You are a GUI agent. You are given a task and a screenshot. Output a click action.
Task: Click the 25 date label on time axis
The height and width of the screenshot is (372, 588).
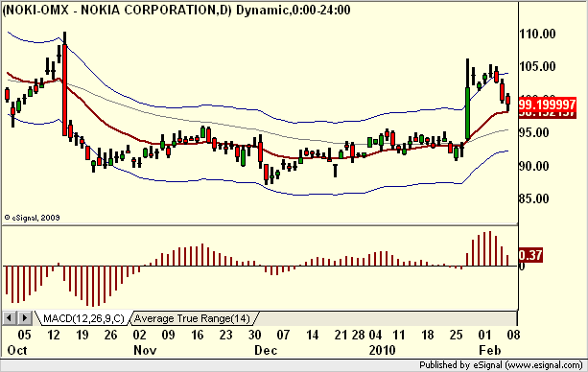coord(456,335)
